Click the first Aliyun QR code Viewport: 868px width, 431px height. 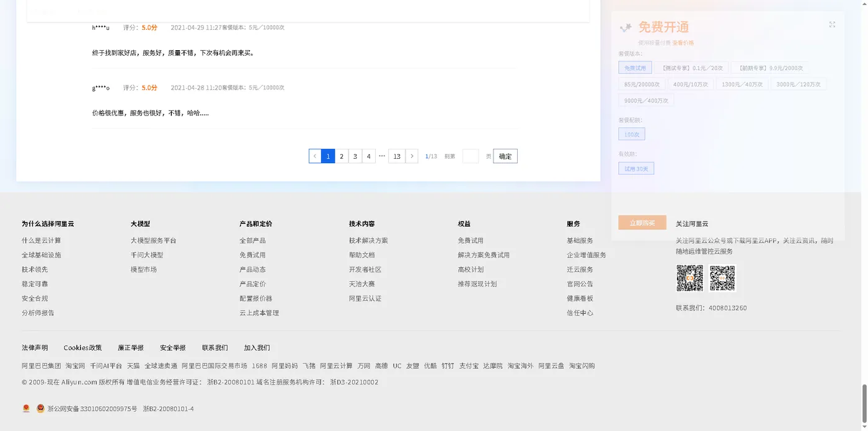689,278
